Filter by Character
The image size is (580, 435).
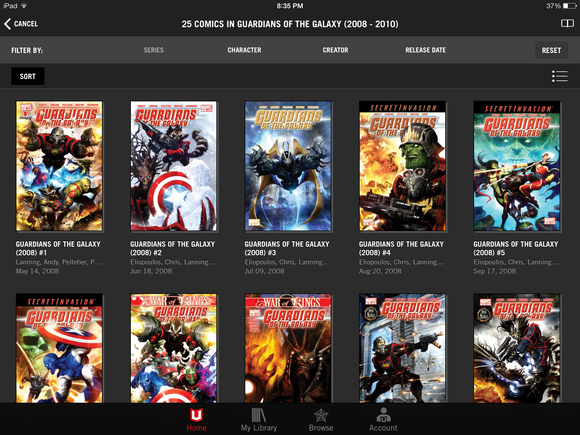[x=244, y=50]
